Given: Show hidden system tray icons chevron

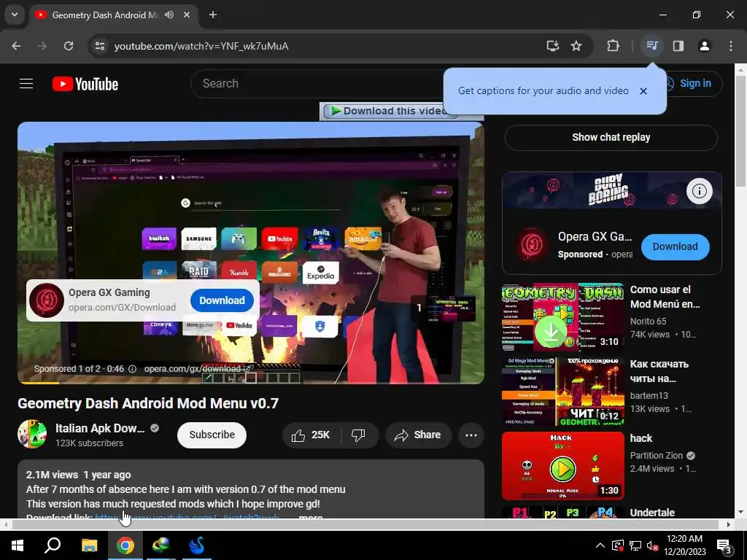Looking at the screenshot, I should pyautogui.click(x=600, y=545).
